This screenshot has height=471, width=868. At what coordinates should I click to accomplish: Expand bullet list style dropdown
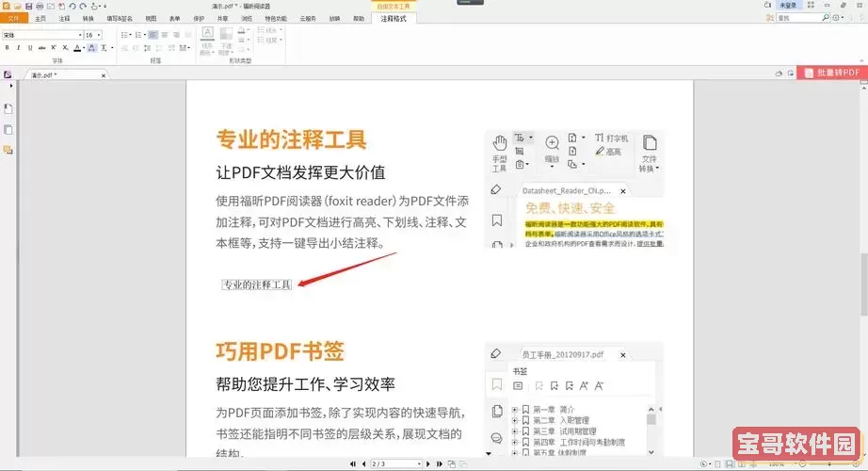click(131, 35)
